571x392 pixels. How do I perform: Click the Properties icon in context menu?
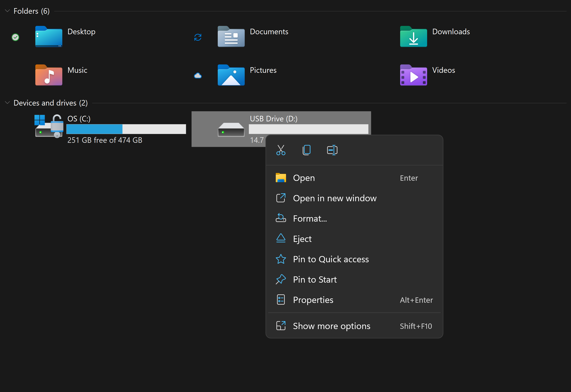(x=280, y=300)
